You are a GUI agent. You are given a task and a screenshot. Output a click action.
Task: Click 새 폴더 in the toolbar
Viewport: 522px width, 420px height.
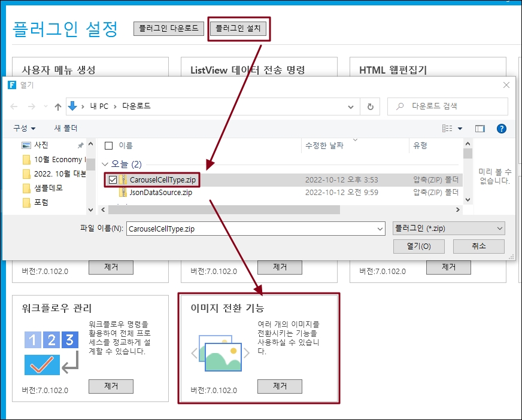pyautogui.click(x=66, y=129)
